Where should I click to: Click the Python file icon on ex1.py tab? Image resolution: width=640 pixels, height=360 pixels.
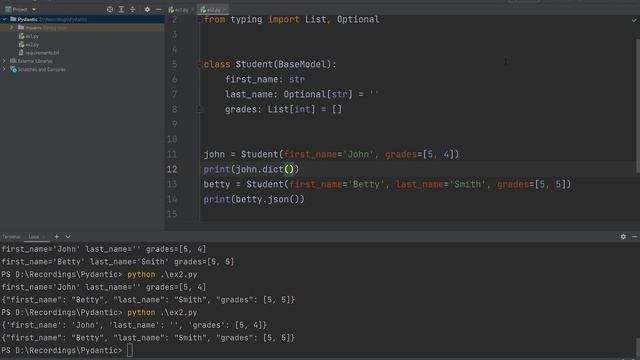point(171,9)
